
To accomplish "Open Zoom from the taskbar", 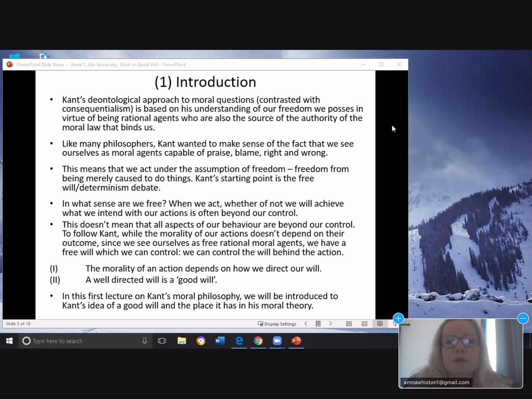I will 277,341.
